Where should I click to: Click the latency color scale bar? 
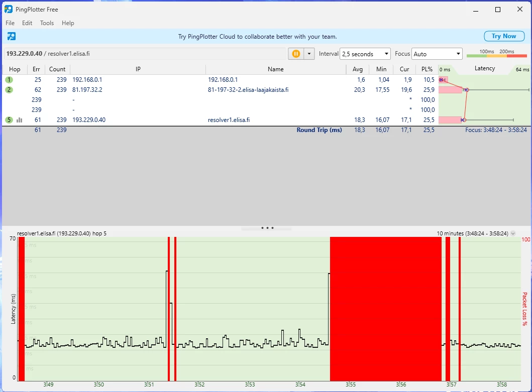point(496,55)
